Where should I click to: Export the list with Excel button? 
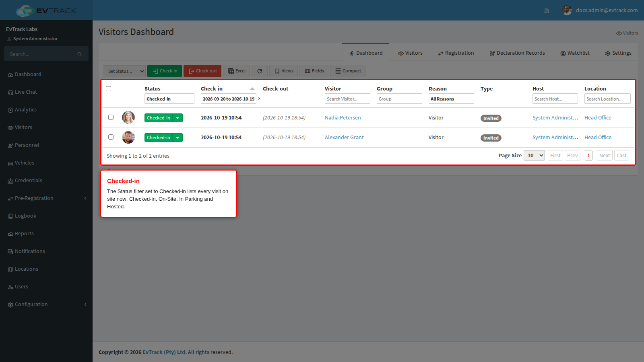tap(237, 71)
